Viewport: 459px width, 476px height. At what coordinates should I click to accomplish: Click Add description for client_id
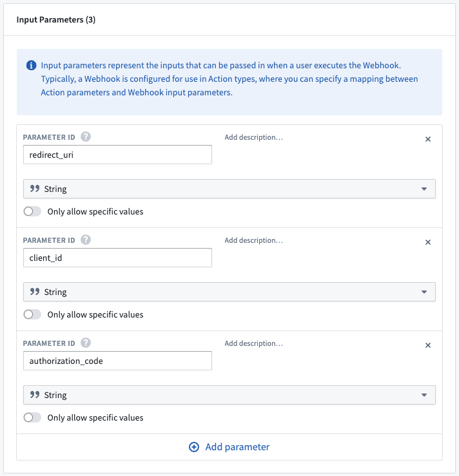point(253,240)
